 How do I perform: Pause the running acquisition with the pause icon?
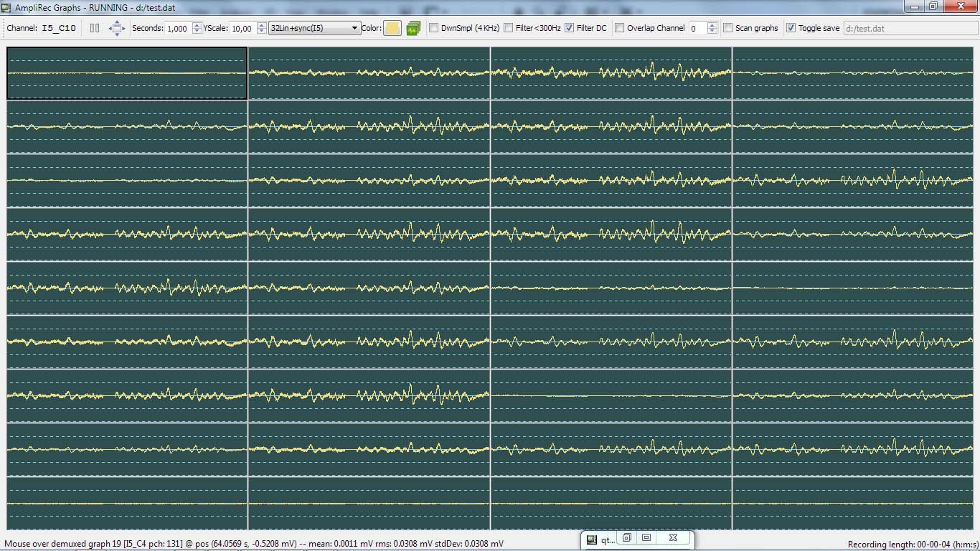click(95, 28)
